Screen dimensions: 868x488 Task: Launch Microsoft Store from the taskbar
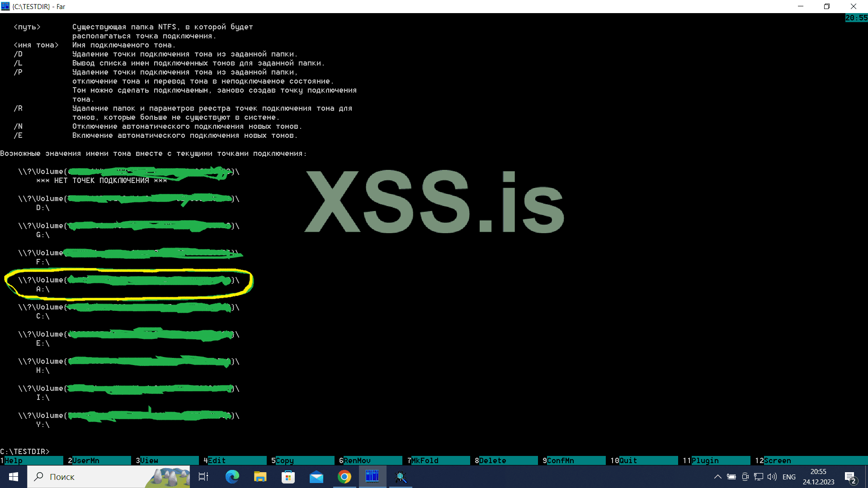click(288, 477)
